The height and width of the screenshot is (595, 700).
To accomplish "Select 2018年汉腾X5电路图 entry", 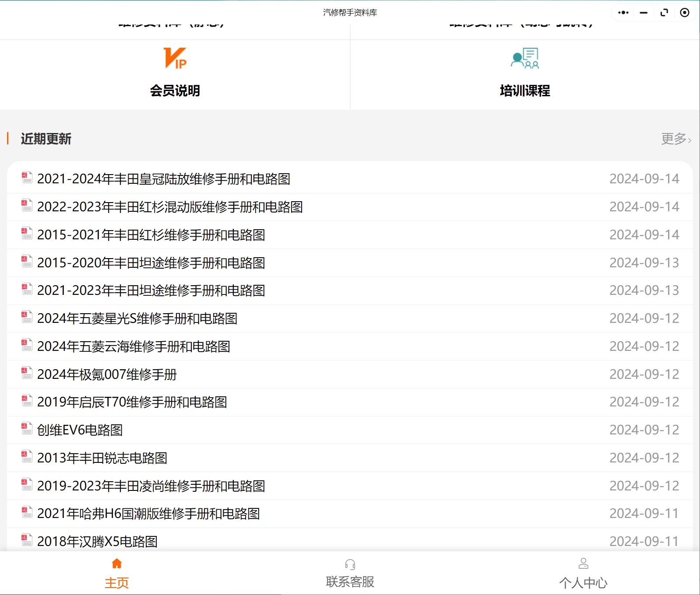I will (97, 542).
